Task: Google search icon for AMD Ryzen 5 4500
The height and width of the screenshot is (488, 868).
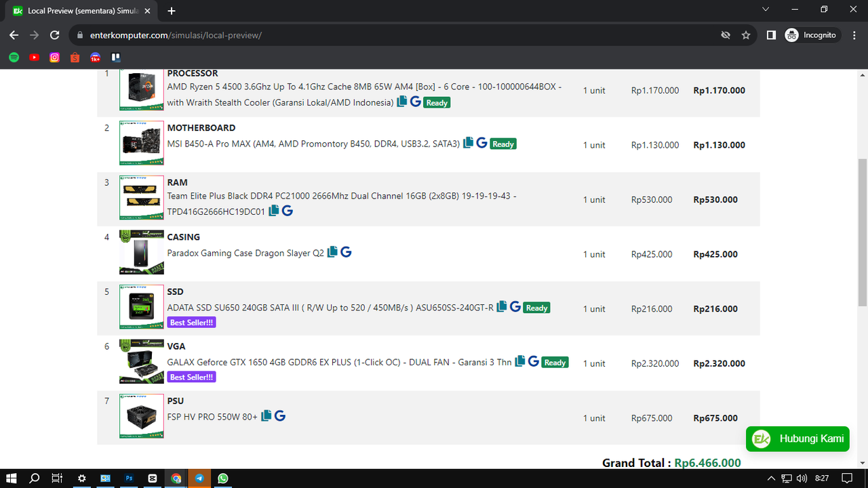Action: click(x=416, y=102)
